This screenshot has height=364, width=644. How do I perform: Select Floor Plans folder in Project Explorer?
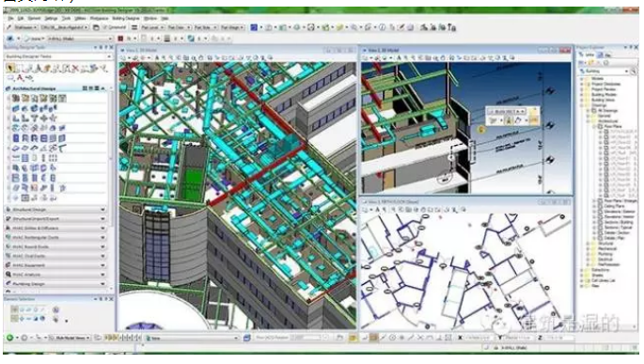[612, 127]
